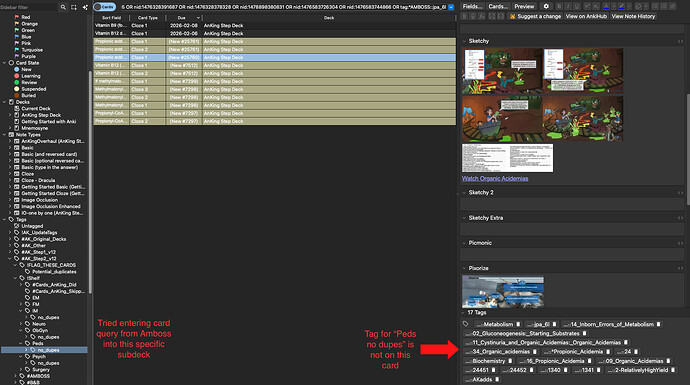Image resolution: width=690 pixels, height=385 pixels.
Task: Sort by the Card Type column header
Action: 147,18
